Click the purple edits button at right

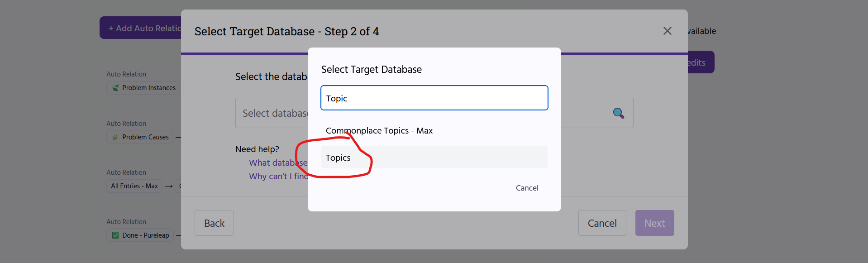[700, 62]
